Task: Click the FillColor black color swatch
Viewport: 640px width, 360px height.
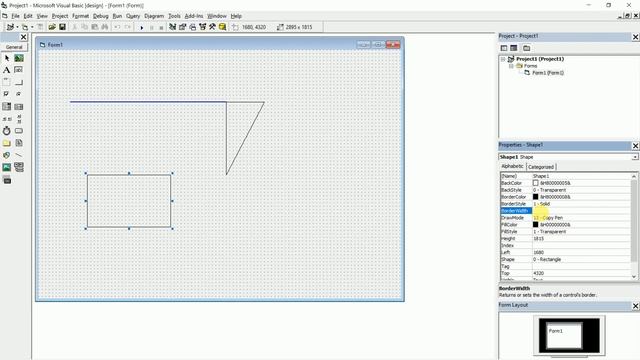Action: (x=536, y=225)
